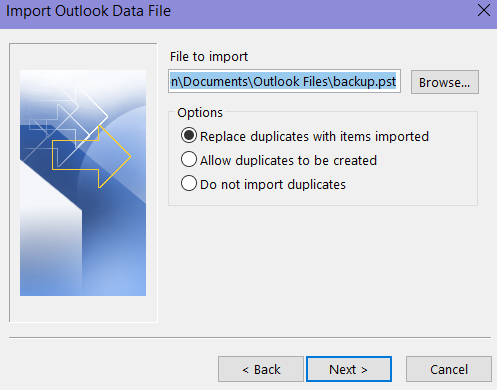
Task: Open the Browse file dialog
Action: point(445,82)
